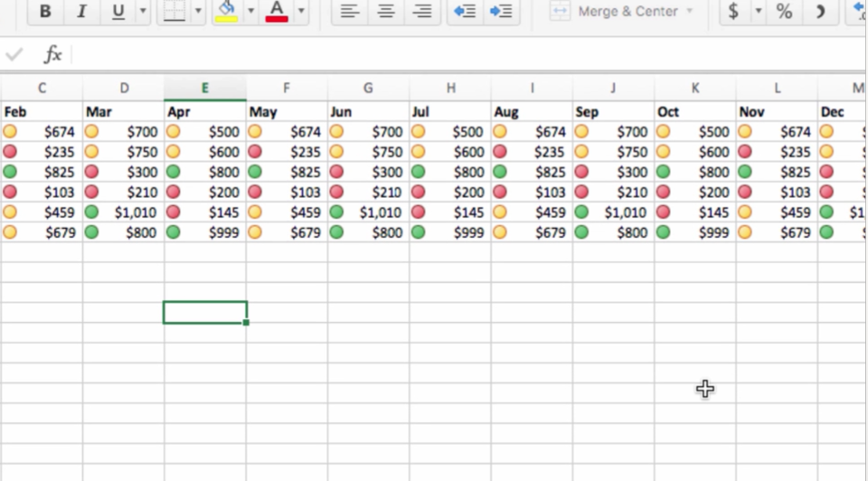Click into the formula bar
Viewport: 868px width, 481px height.
[467, 54]
